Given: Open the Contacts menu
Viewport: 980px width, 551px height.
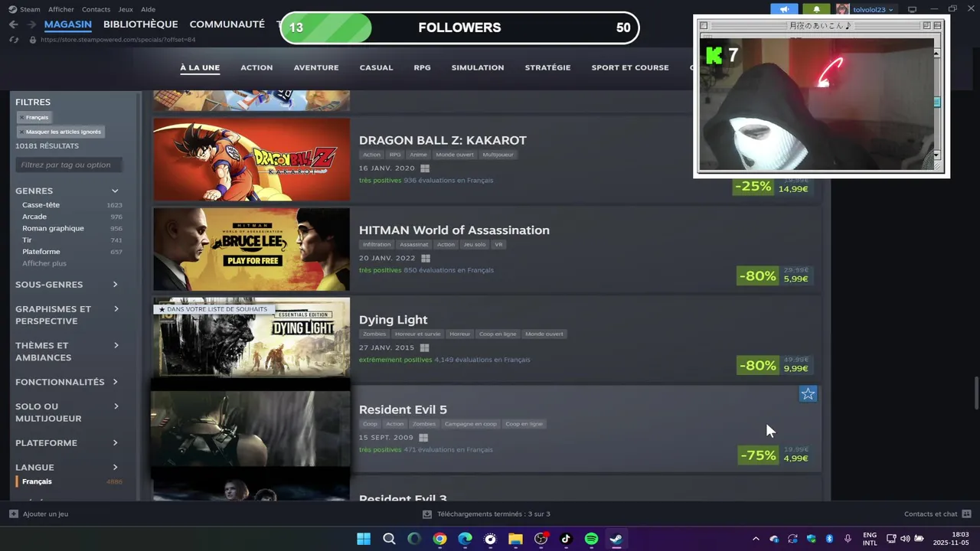Looking at the screenshot, I should pos(96,9).
